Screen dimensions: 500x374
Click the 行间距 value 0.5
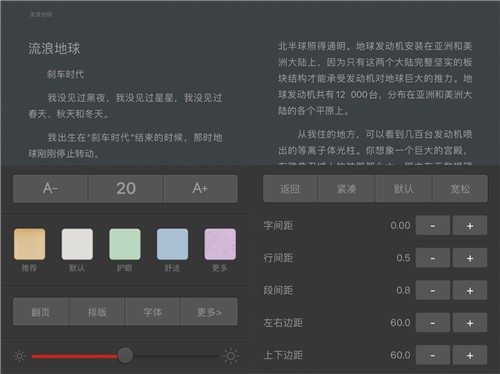403,258
